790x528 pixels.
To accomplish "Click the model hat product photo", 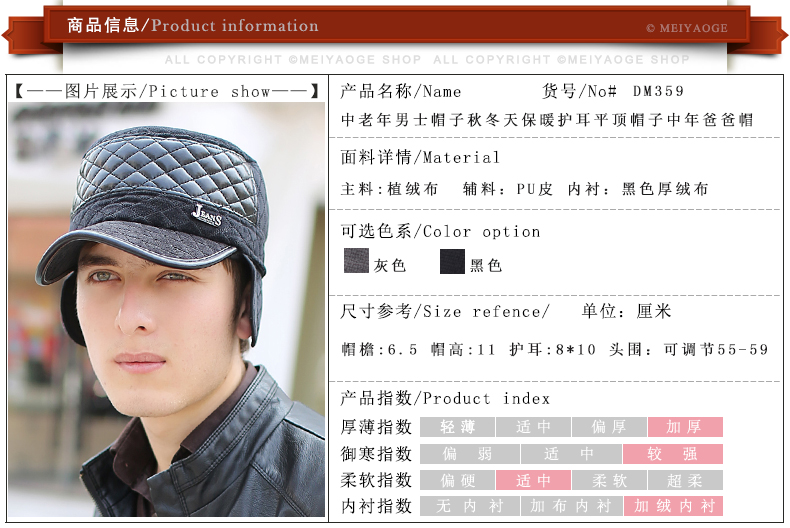I will click(167, 309).
